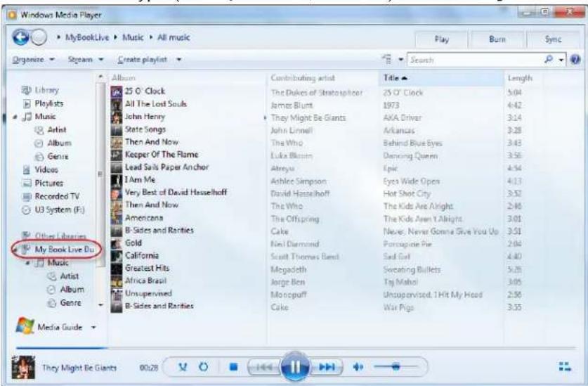Click navigation pane scroll down arrow
The image size is (588, 386).
click(100, 305)
